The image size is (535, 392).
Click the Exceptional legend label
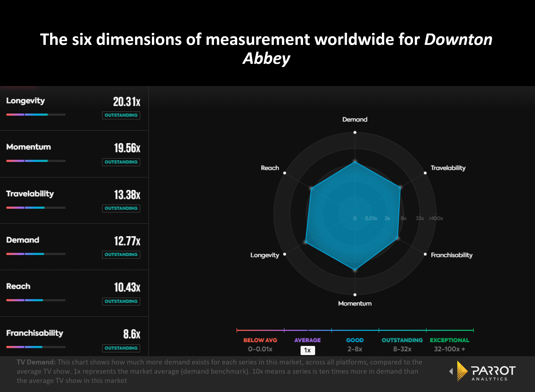pyautogui.click(x=449, y=340)
